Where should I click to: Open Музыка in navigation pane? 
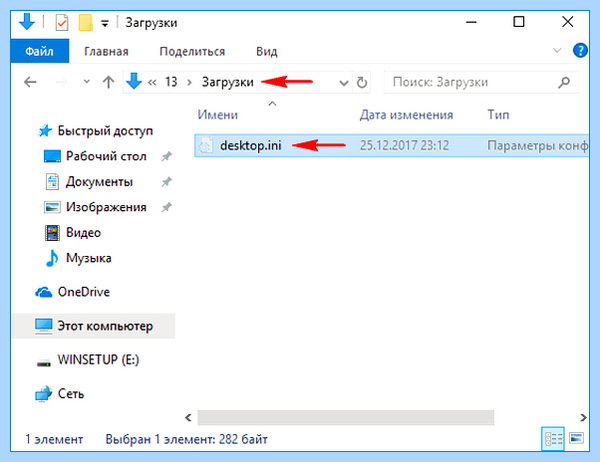point(88,258)
